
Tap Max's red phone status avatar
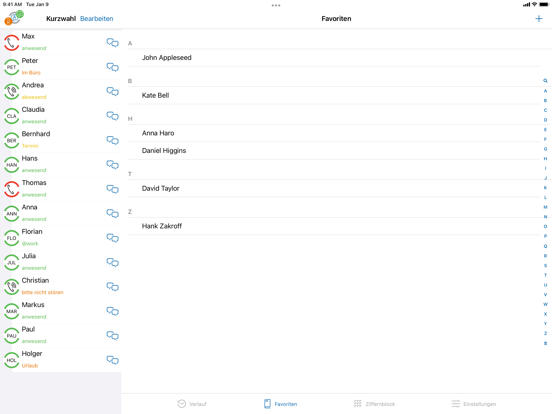[x=12, y=43]
